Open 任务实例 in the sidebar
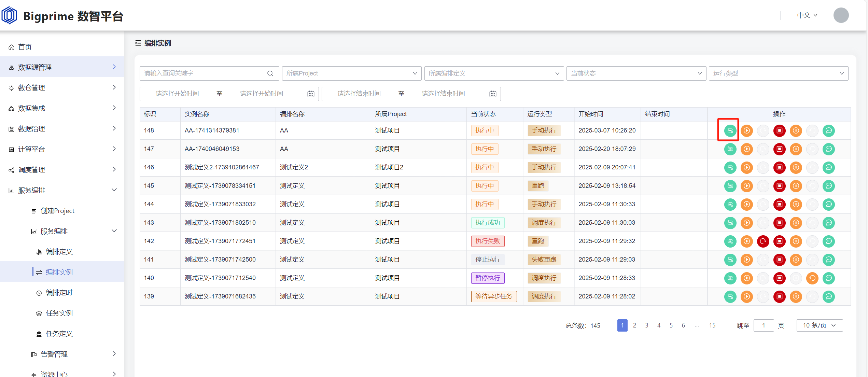 62,313
